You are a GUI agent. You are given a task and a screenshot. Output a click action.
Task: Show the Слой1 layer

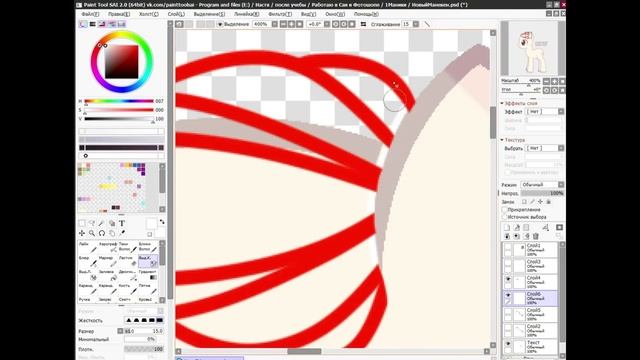click(x=508, y=247)
